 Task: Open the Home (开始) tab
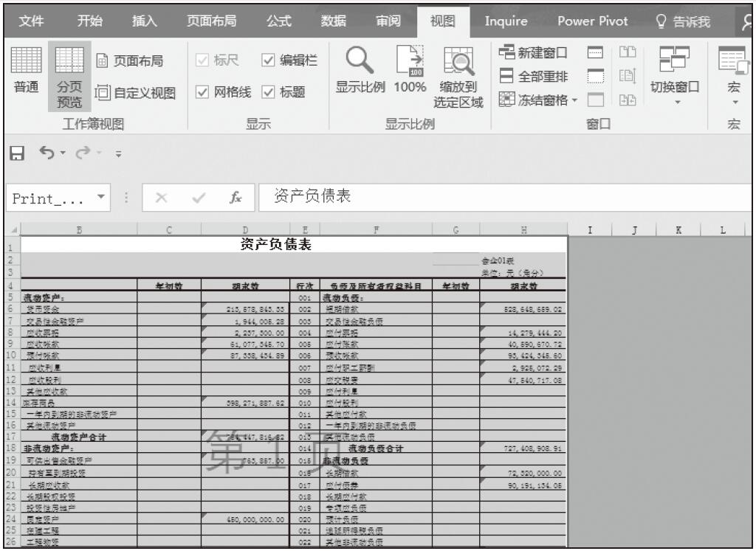pyautogui.click(x=90, y=21)
